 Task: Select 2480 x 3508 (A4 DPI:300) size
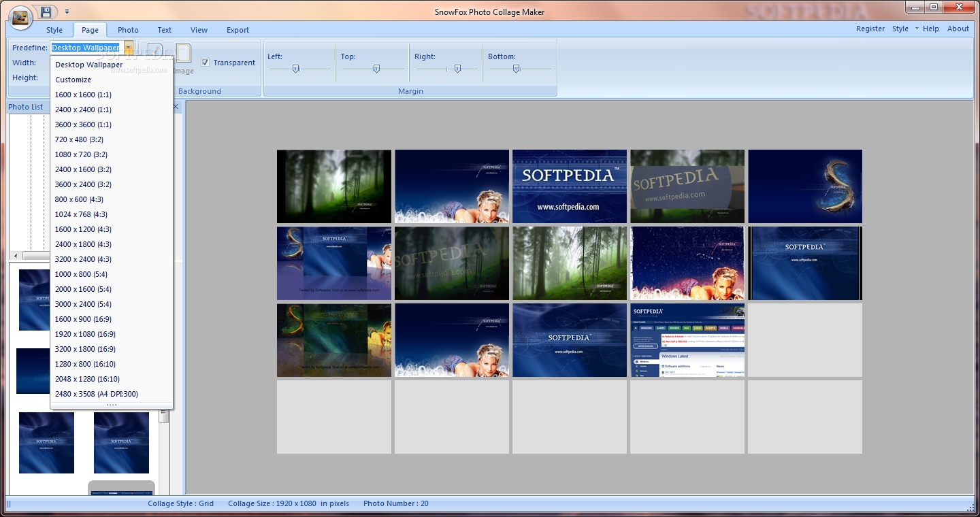(x=112, y=394)
